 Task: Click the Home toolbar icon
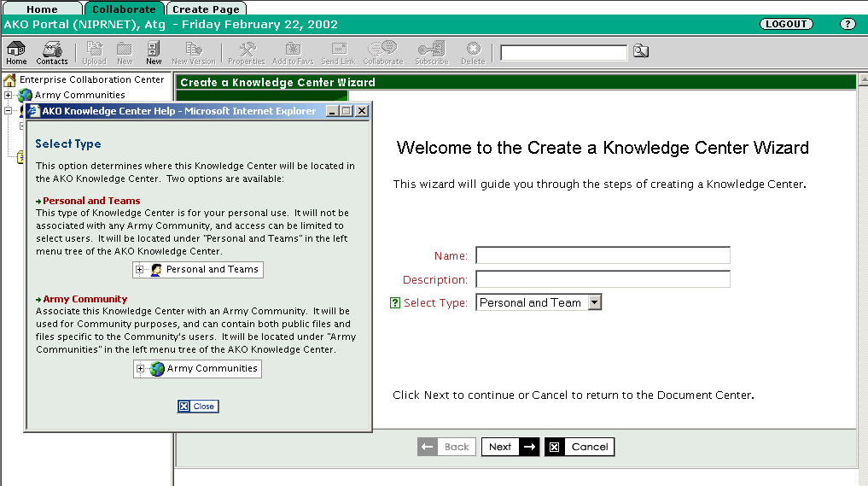[x=16, y=53]
